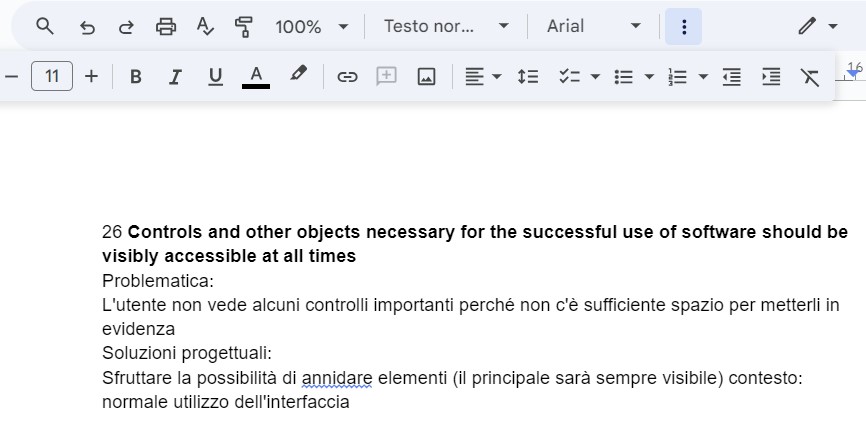Toggle underline formatting
The height and width of the screenshot is (423, 866).
click(215, 76)
